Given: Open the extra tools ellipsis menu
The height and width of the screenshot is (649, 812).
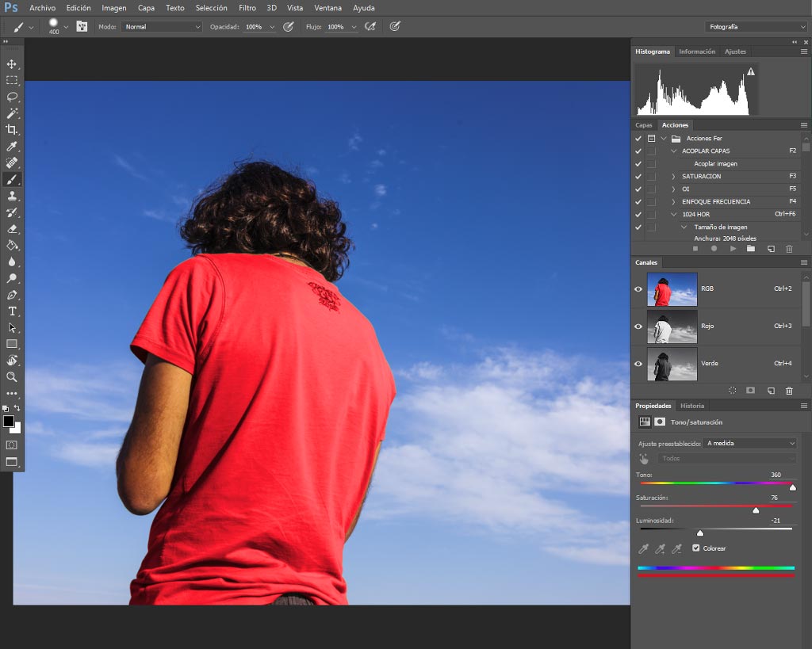Looking at the screenshot, I should (11, 393).
